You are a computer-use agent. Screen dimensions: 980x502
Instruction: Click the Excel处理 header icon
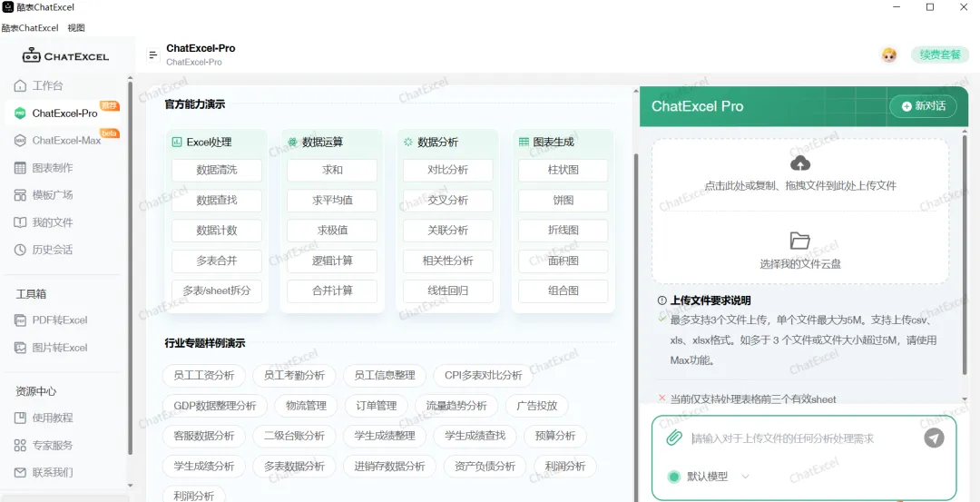pos(177,142)
